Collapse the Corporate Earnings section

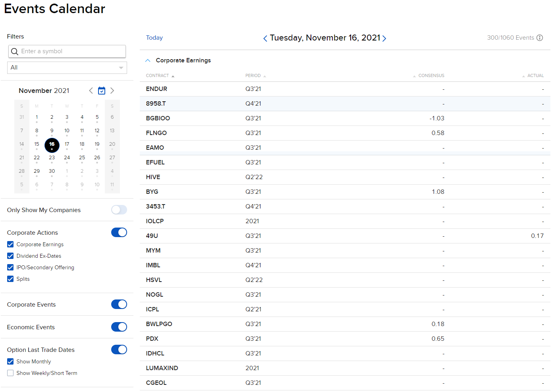(x=148, y=60)
